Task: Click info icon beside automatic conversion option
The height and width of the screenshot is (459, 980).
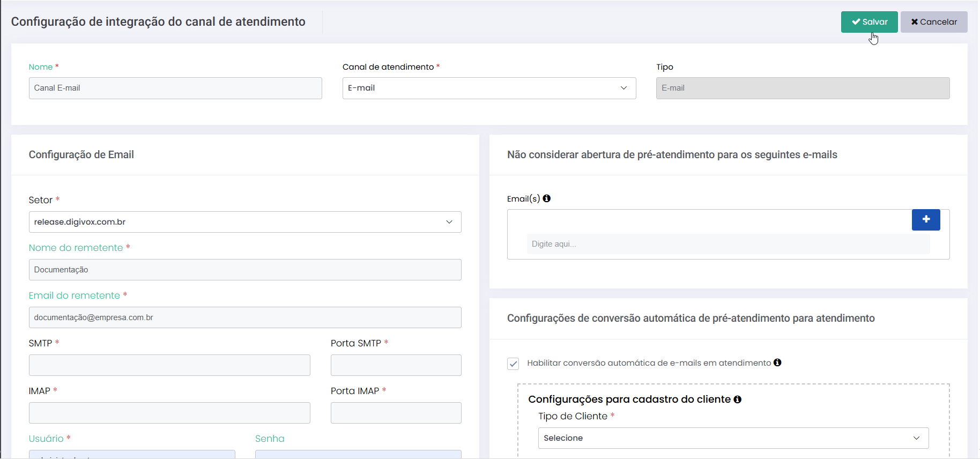Action: tap(777, 363)
